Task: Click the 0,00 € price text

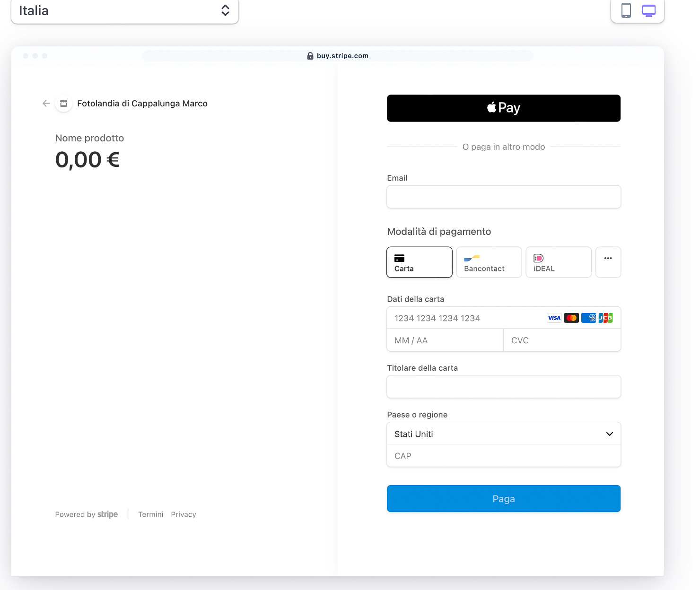Action: (x=87, y=160)
